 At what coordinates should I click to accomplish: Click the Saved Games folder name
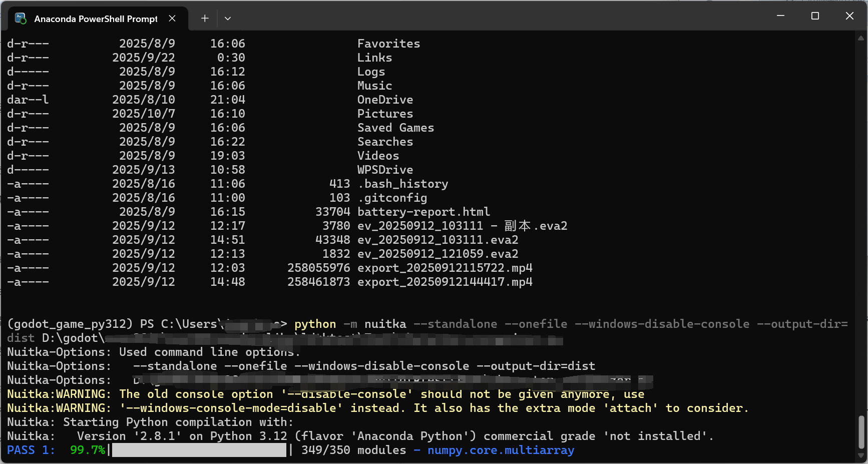point(395,128)
